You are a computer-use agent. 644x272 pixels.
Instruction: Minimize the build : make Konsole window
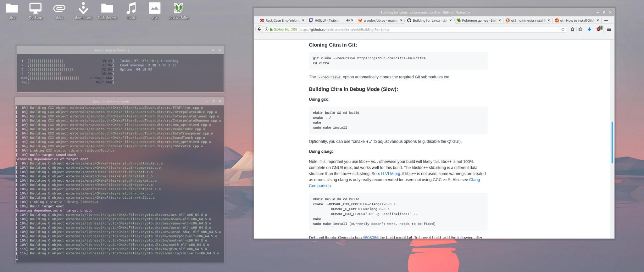[207, 101]
